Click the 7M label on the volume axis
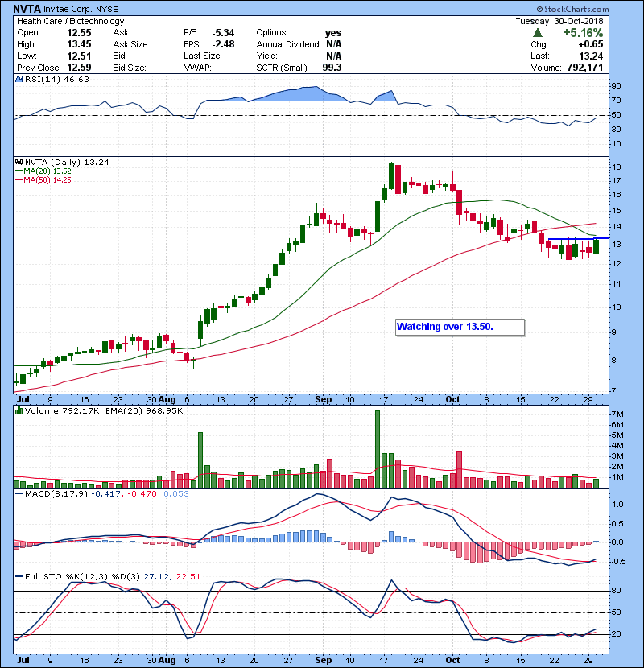Image resolution: width=644 pixels, height=668 pixels. 617,414
